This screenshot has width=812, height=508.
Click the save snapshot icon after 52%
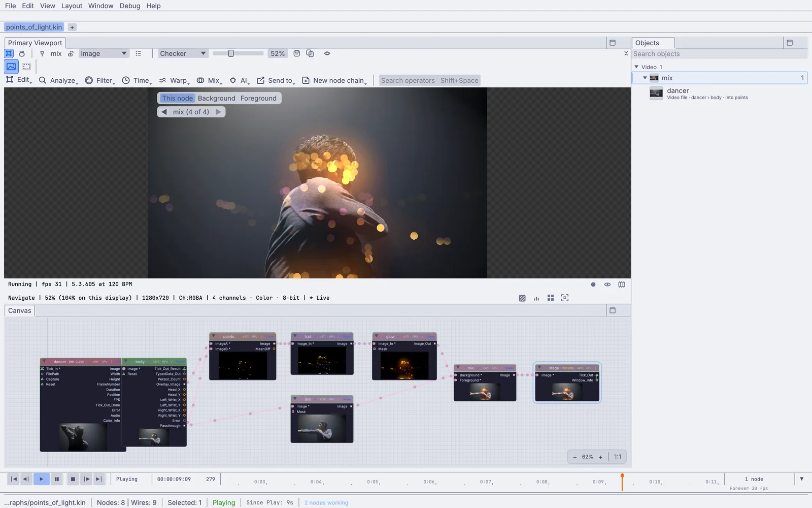297,53
